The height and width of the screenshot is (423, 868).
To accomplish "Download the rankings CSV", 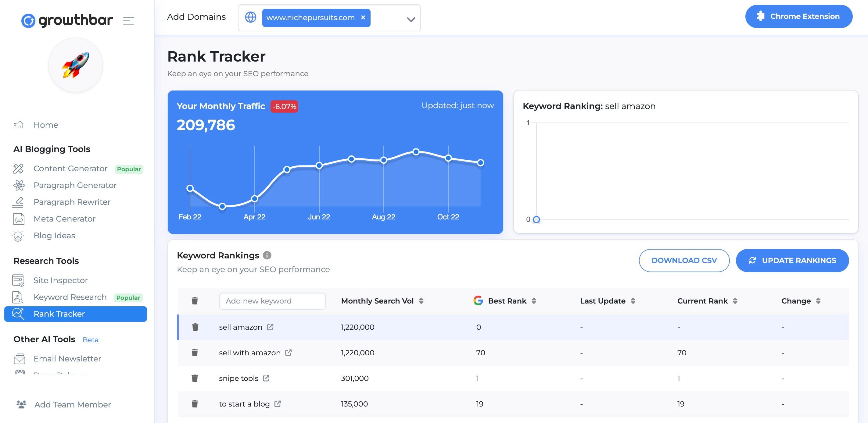I will tap(684, 260).
